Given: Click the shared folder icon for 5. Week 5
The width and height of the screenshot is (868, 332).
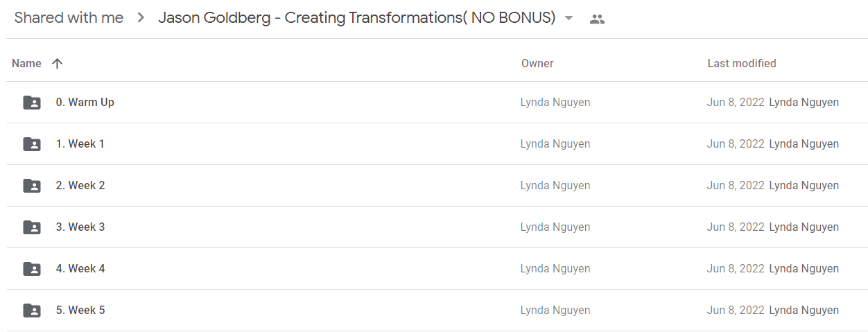Looking at the screenshot, I should coord(32,311).
